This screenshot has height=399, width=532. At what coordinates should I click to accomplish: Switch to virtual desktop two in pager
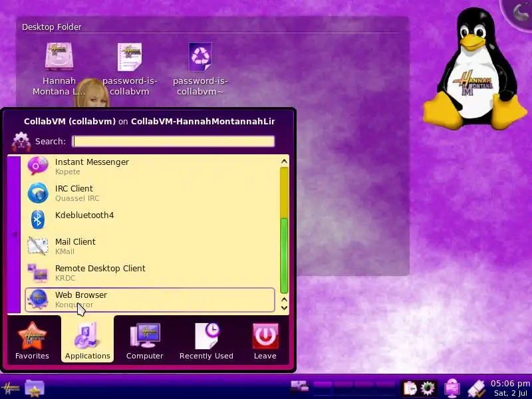click(343, 388)
